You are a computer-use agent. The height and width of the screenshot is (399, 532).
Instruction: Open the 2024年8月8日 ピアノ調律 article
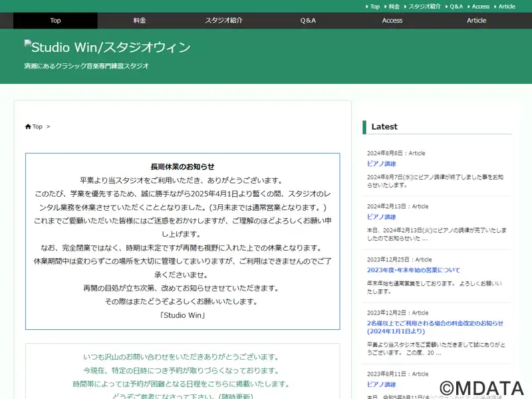381,164
